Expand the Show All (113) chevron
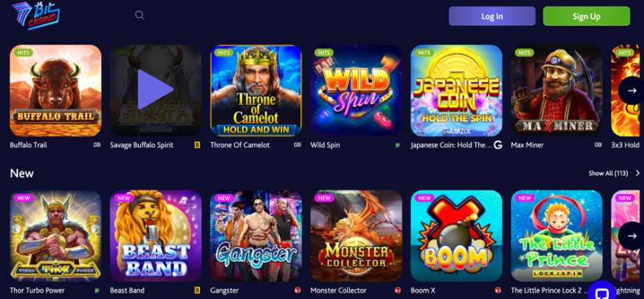Image resolution: width=644 pixels, height=299 pixels. click(x=638, y=173)
